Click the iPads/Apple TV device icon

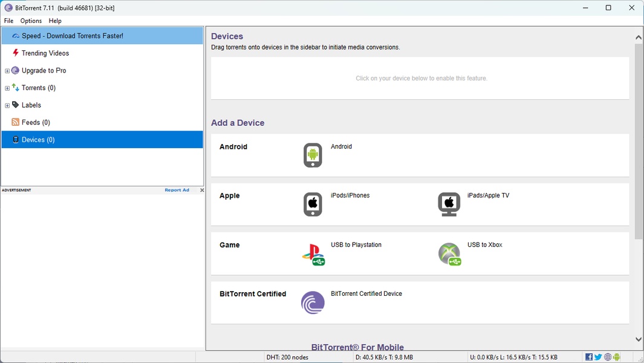coord(449,204)
